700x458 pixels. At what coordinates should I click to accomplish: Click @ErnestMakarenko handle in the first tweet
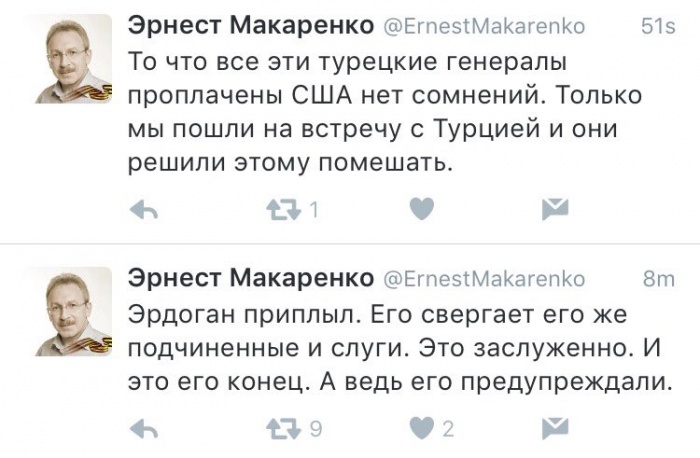484,26
